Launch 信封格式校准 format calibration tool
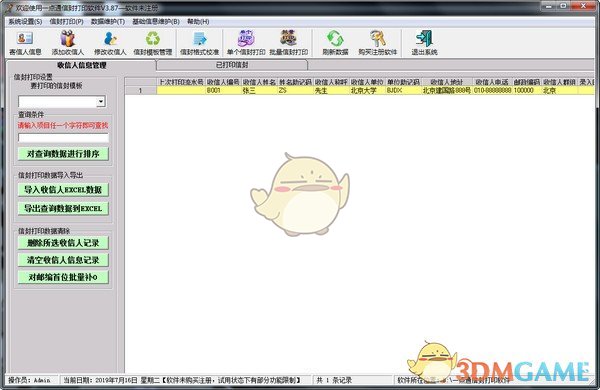 click(x=199, y=43)
